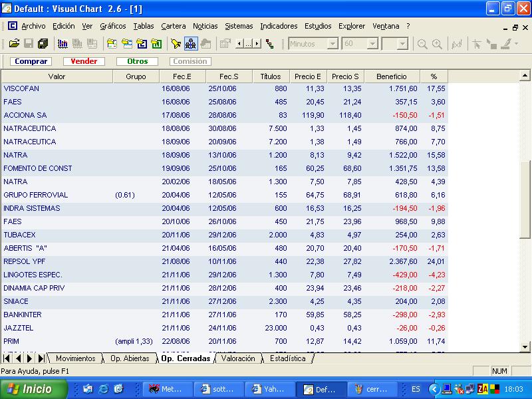Click the folder icon with green N square

(x=156, y=44)
